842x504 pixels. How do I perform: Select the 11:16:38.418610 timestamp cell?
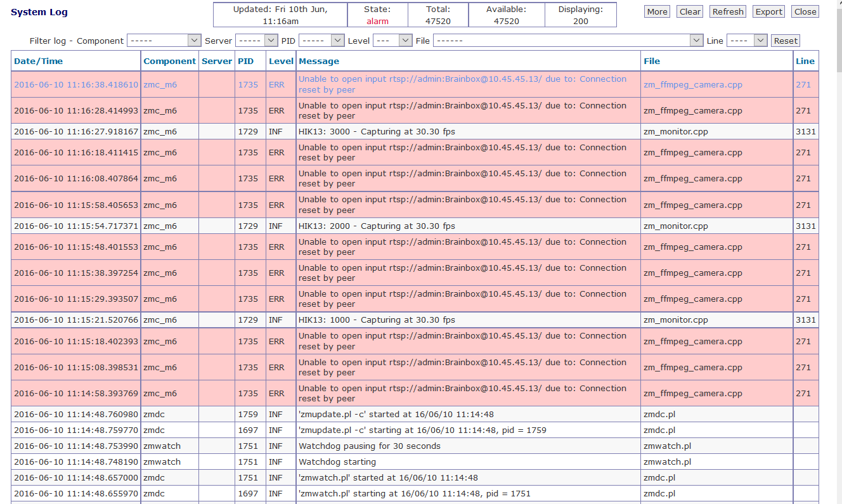(76, 84)
